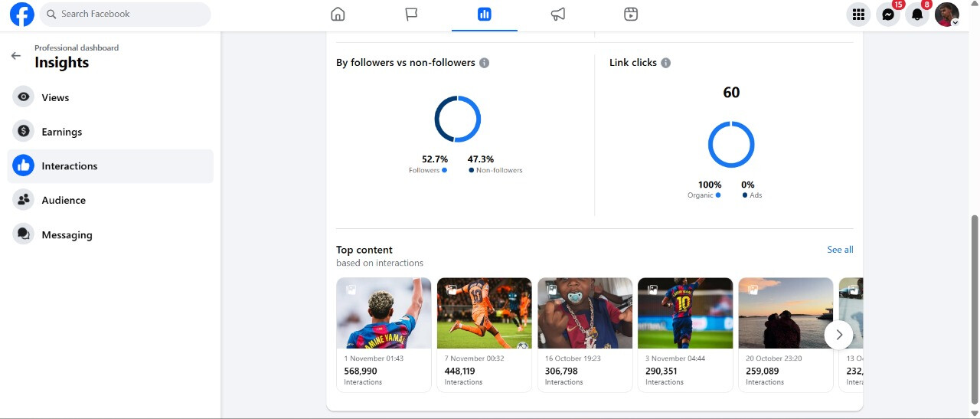Open account menu from profile picture

click(947, 15)
